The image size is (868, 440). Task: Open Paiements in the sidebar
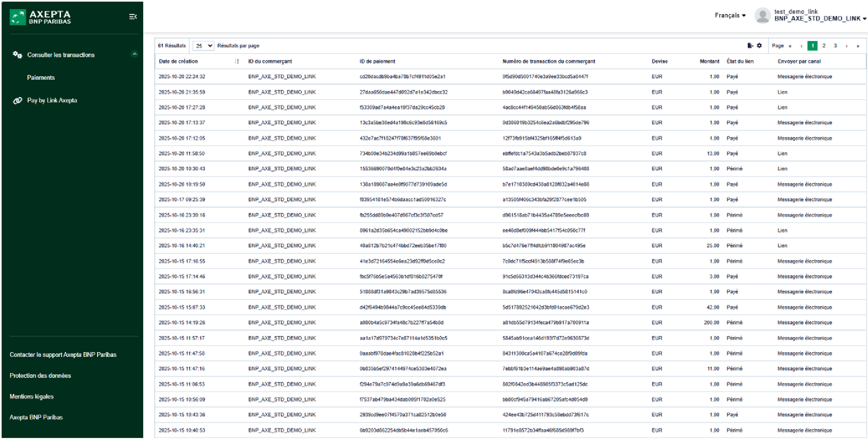point(41,77)
